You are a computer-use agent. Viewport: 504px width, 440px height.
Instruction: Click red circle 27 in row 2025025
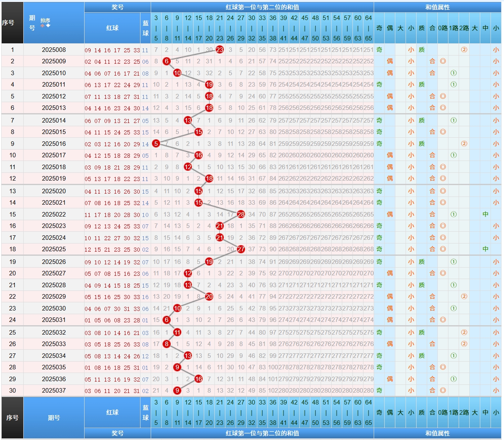(x=241, y=249)
